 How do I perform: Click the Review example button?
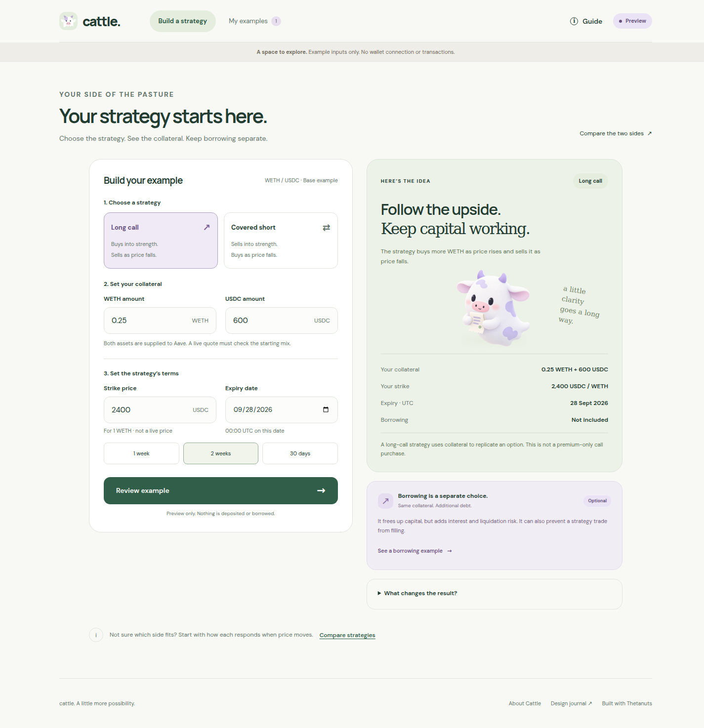pyautogui.click(x=221, y=490)
